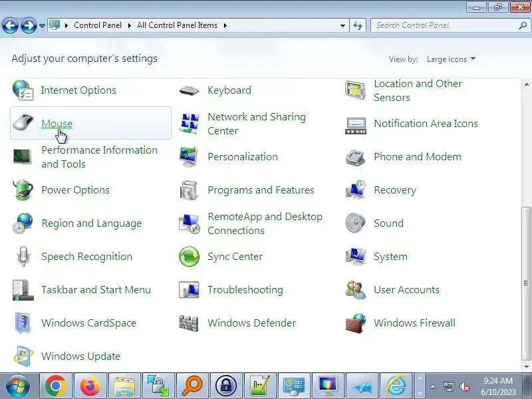This screenshot has height=399, width=532.
Task: Click the Programs and Features link
Action: coord(261,190)
